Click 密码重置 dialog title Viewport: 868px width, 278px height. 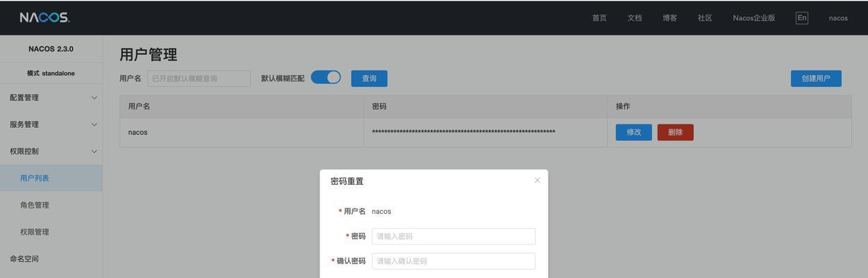coord(347,181)
